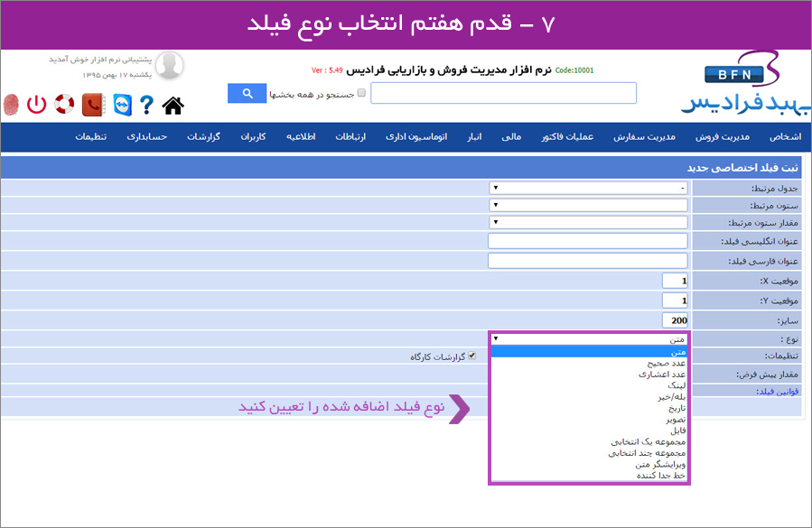The height and width of the screenshot is (528, 812).
Task: Click the 'Ver : 5.49' version text
Action: 327,69
